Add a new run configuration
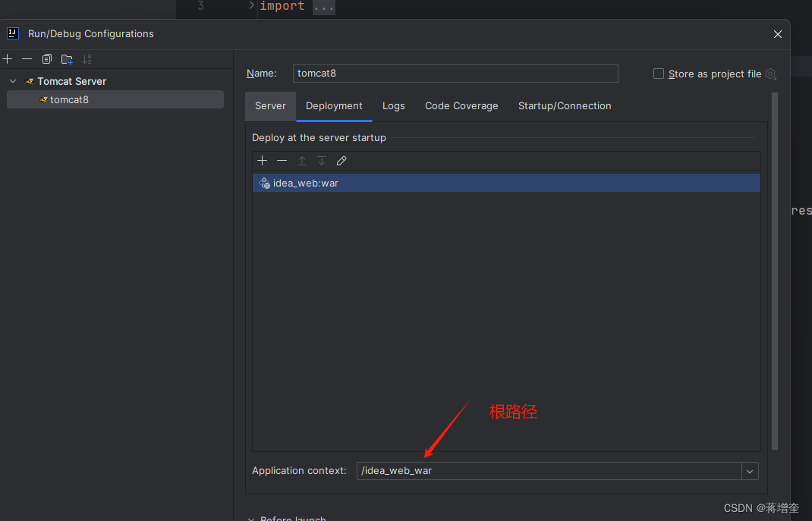812x521 pixels. pos(8,59)
